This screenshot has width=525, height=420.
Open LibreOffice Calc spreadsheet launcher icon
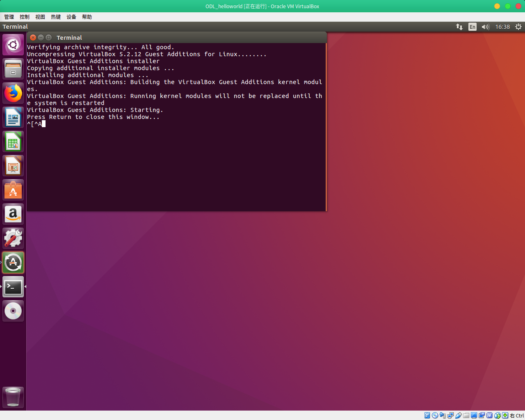point(13,142)
